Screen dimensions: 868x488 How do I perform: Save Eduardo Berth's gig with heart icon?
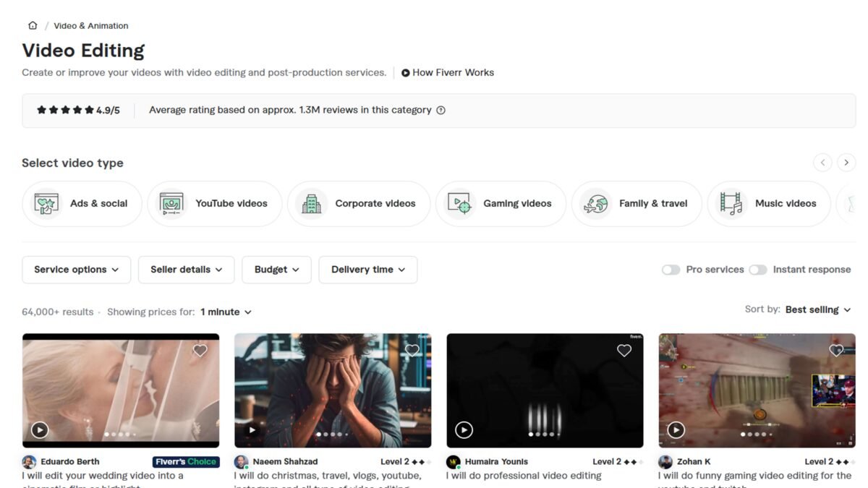pyautogui.click(x=200, y=351)
